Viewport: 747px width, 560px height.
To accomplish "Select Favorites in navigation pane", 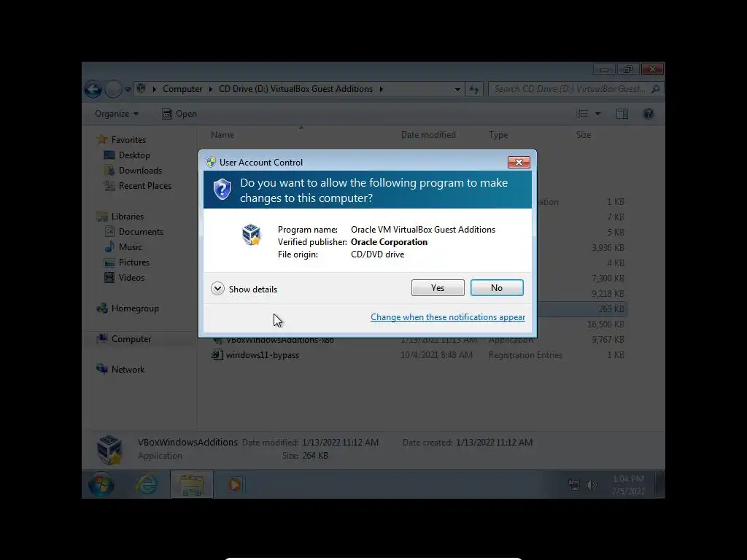I will (x=128, y=140).
